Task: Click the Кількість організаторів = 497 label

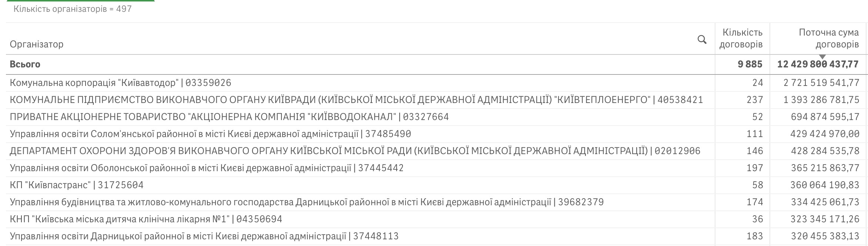Action: 73,9
